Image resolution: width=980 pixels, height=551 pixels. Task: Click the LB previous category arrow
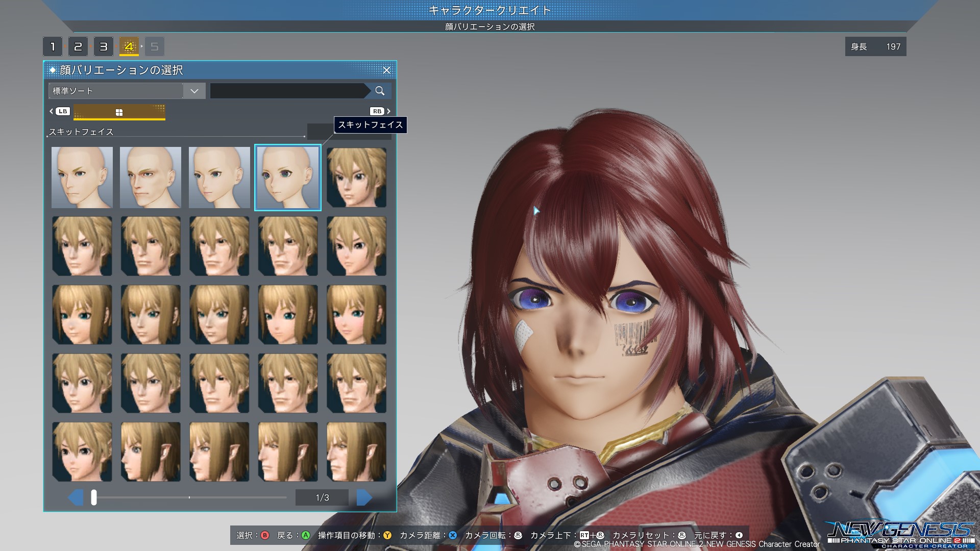(x=60, y=111)
